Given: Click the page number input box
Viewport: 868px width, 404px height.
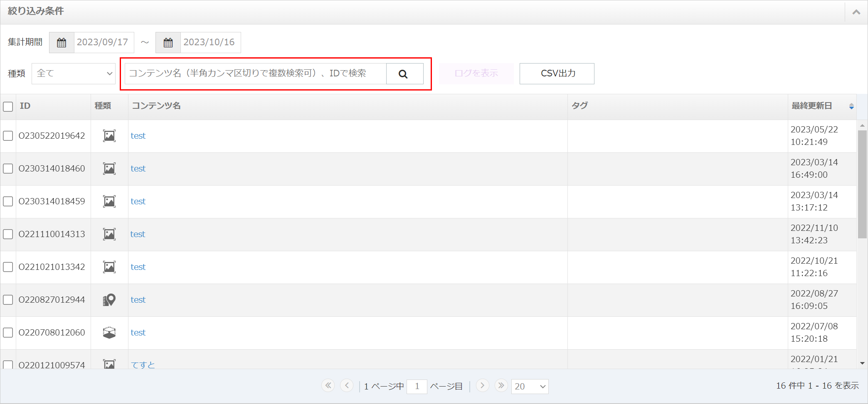Looking at the screenshot, I should pos(417,387).
